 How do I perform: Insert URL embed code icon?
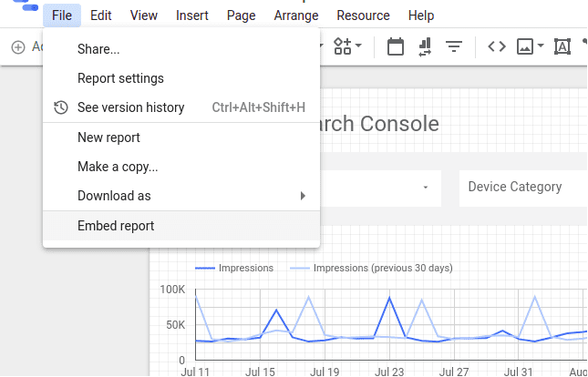pyautogui.click(x=497, y=46)
